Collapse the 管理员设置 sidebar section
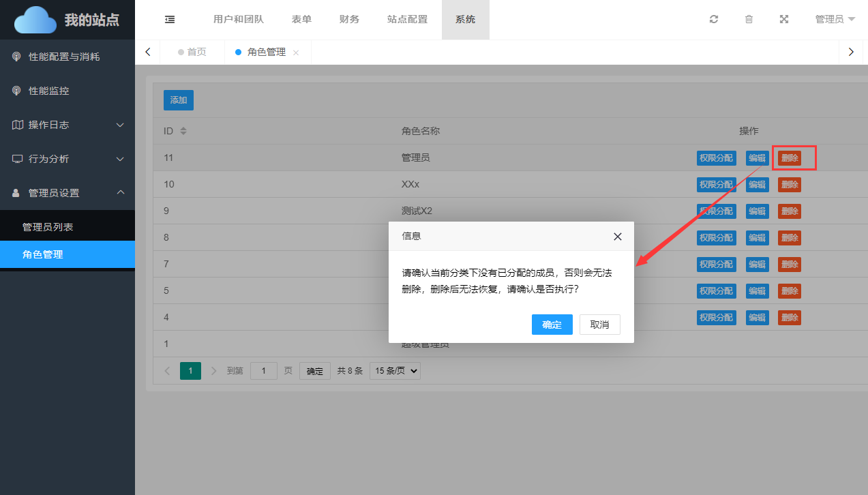 click(68, 193)
